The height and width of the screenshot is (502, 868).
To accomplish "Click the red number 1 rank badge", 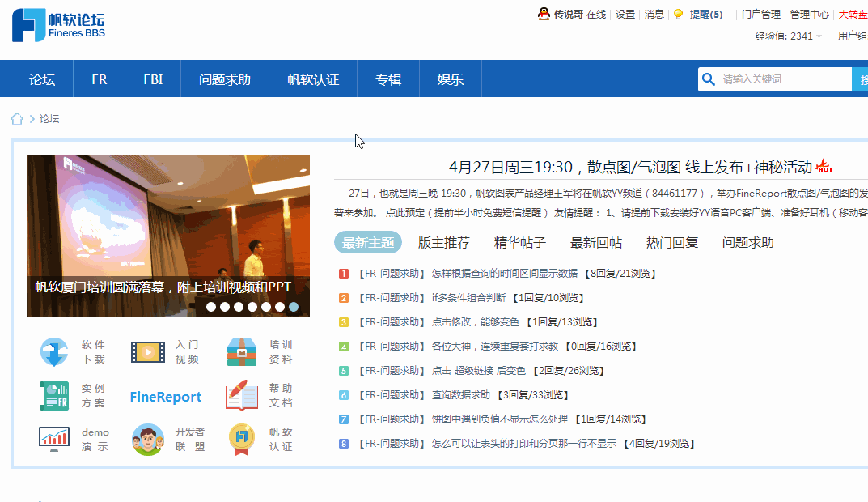I will [x=344, y=274].
